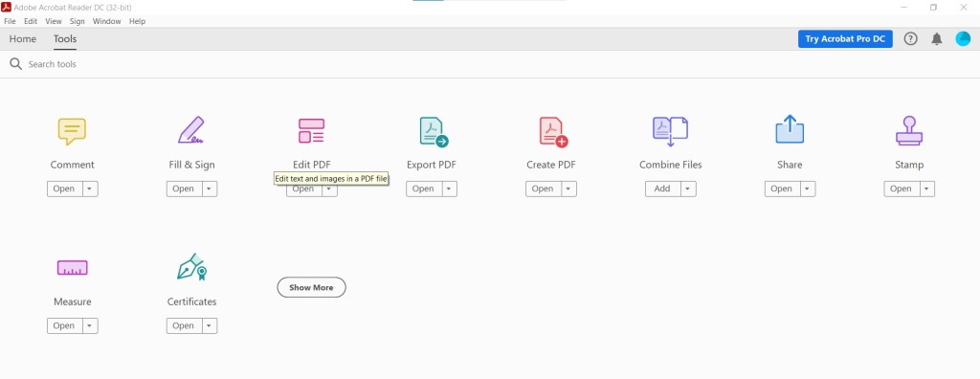Open the Stamp tool button
The image size is (980, 379).
click(902, 189)
